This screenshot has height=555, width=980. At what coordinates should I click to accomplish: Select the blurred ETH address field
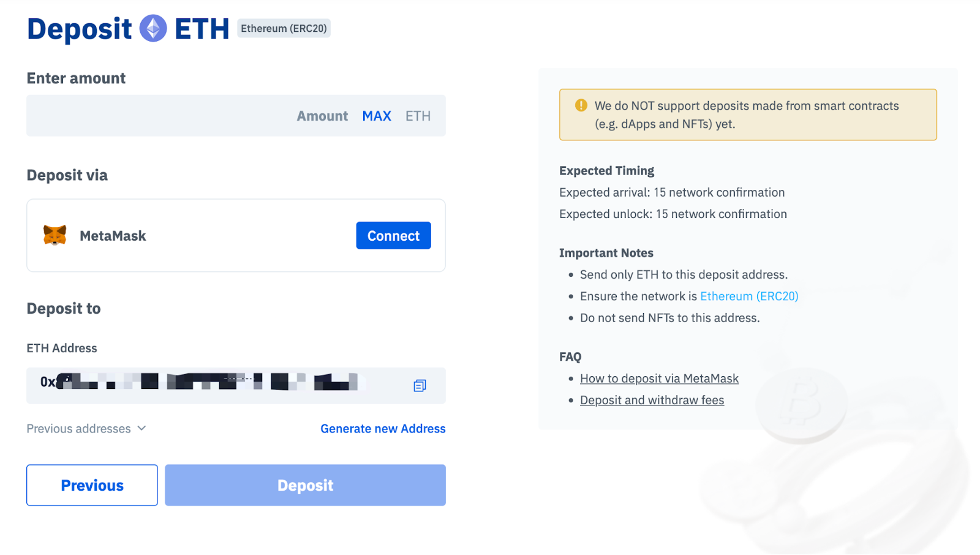pos(236,385)
